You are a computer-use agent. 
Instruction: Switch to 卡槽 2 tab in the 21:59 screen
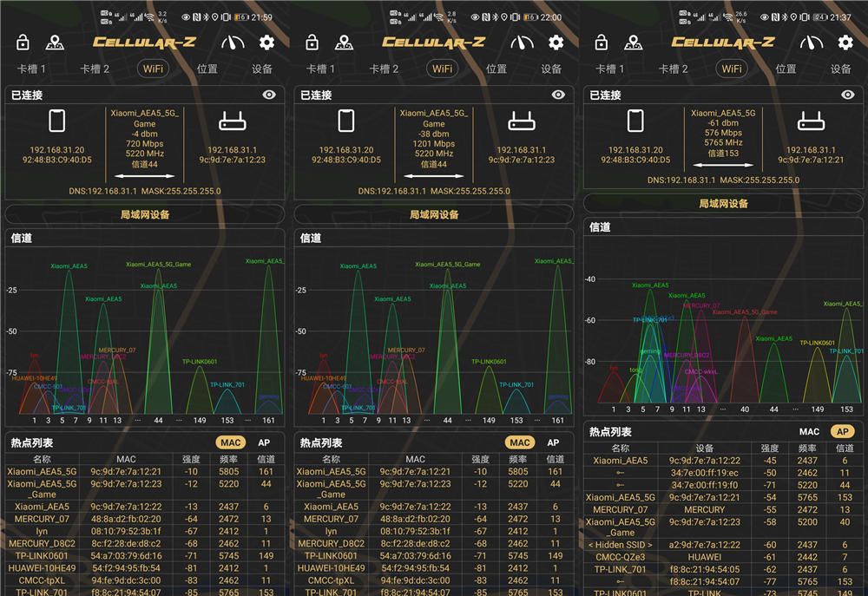click(95, 69)
